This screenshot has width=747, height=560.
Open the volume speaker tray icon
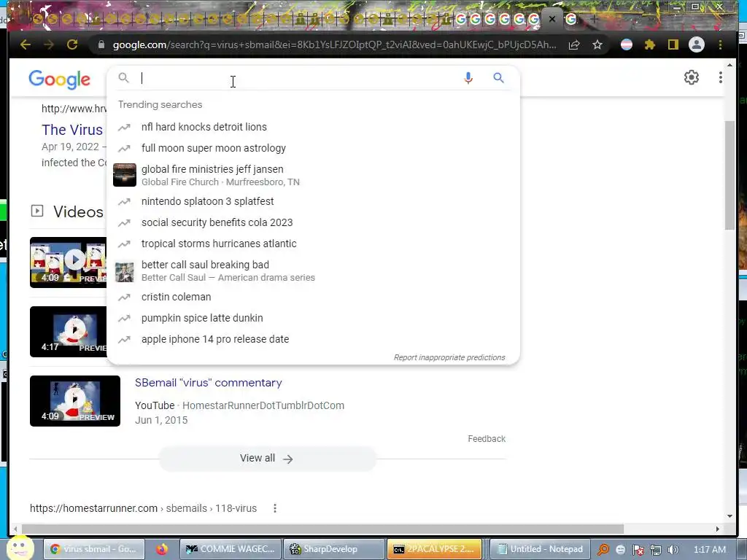(x=673, y=550)
